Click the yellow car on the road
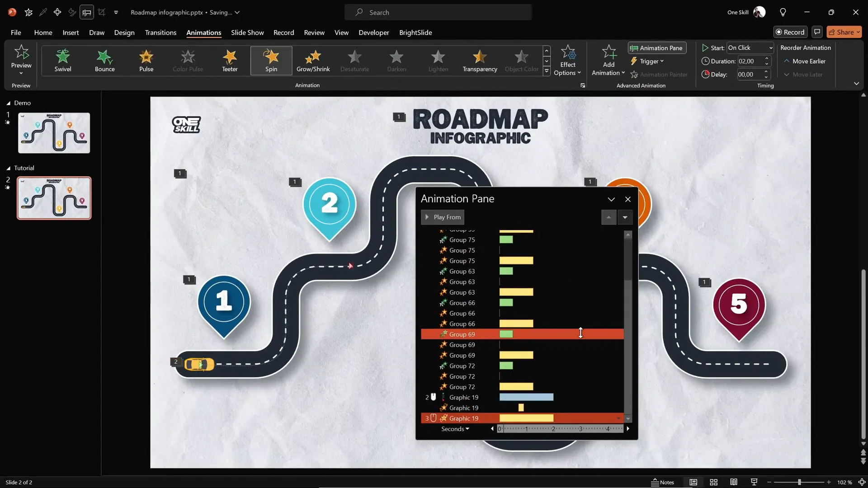868x488 pixels. pos(199,364)
